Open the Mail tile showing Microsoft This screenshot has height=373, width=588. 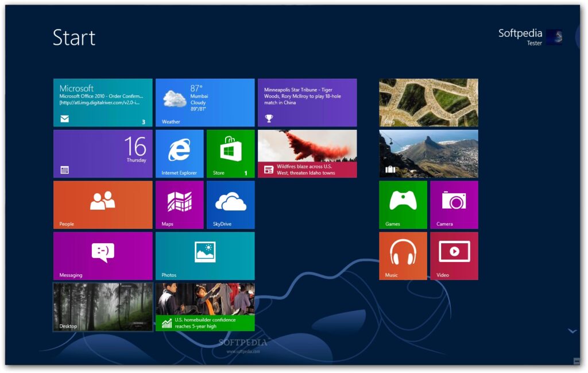click(103, 102)
